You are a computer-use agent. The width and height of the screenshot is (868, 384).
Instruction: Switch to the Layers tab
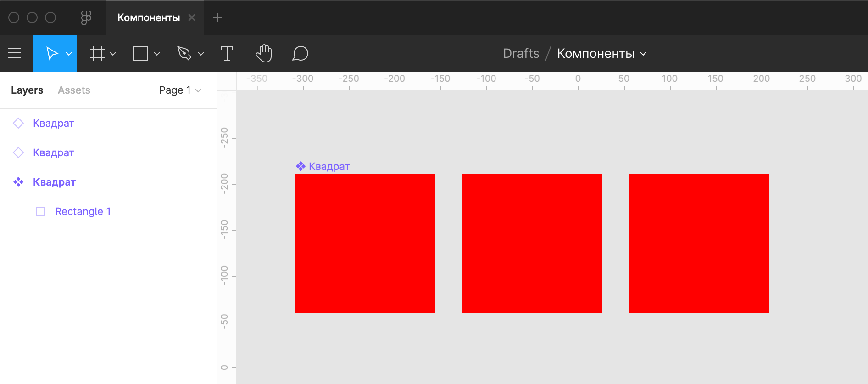coord(27,90)
